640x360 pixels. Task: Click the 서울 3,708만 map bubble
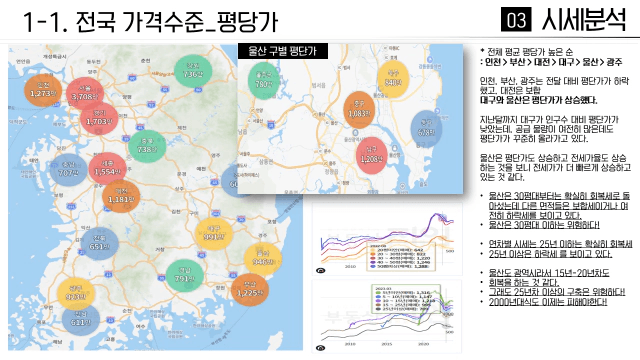click(x=85, y=93)
